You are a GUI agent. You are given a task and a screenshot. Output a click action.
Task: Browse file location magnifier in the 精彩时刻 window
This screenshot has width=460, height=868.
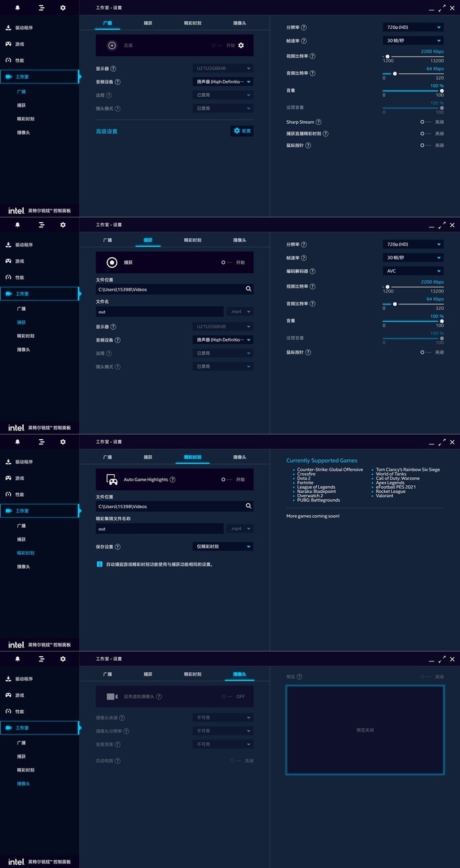pos(248,506)
